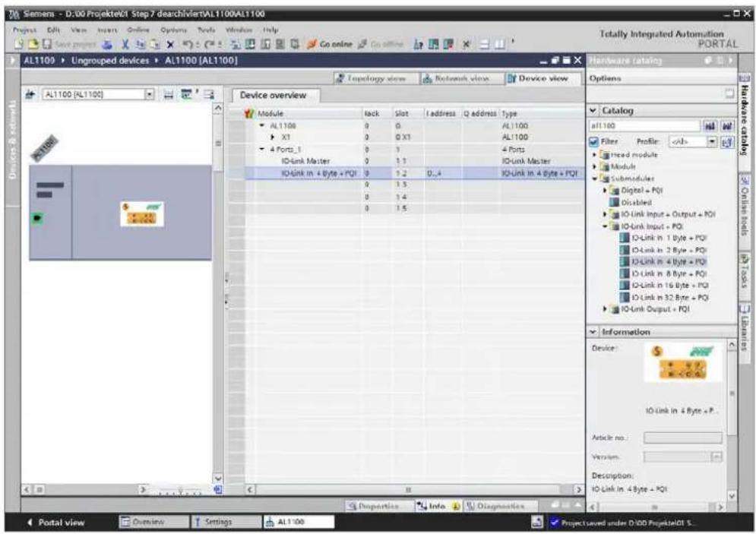Screen dimensions: 756x534
Task: Select IO-Link In 32 Byte + PQI in catalog
Action: (x=664, y=298)
